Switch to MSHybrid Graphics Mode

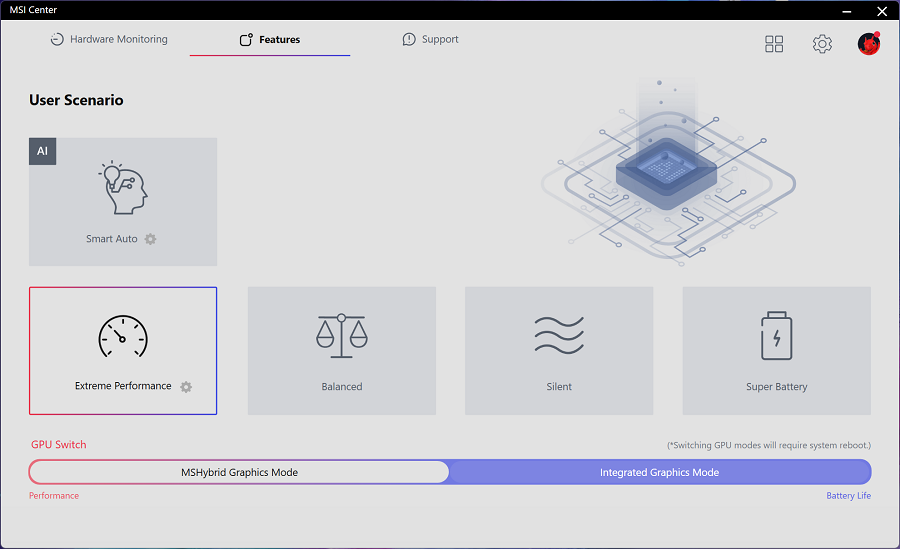pos(239,472)
